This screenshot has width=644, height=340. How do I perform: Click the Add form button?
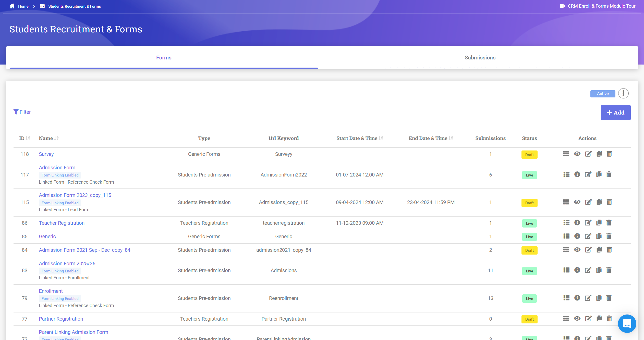coord(615,112)
